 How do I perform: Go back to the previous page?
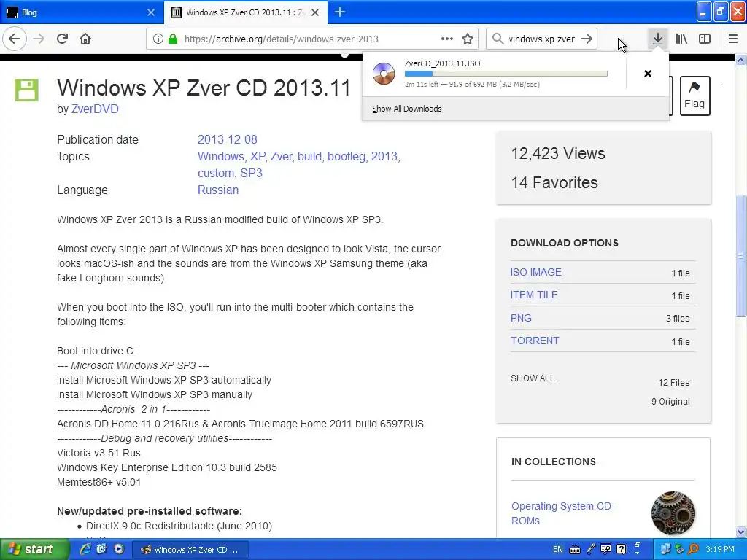(15, 39)
